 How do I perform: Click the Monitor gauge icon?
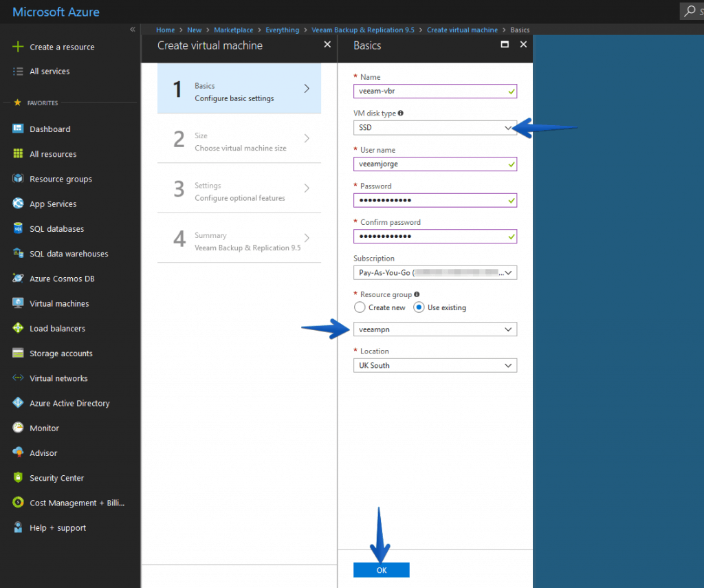pyautogui.click(x=18, y=427)
